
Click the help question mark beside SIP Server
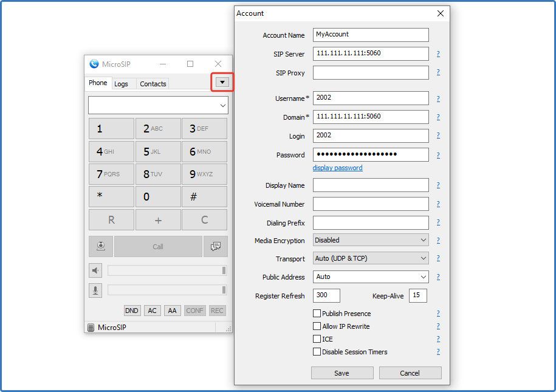[x=438, y=54]
